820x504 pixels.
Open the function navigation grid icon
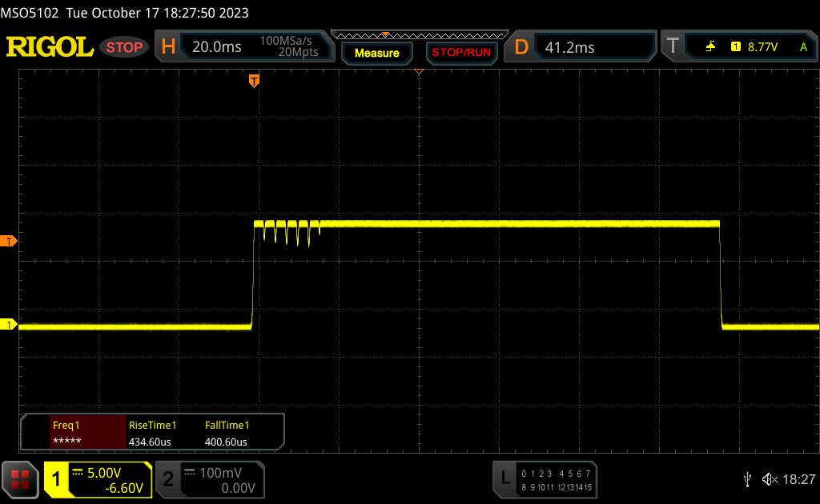coord(20,479)
